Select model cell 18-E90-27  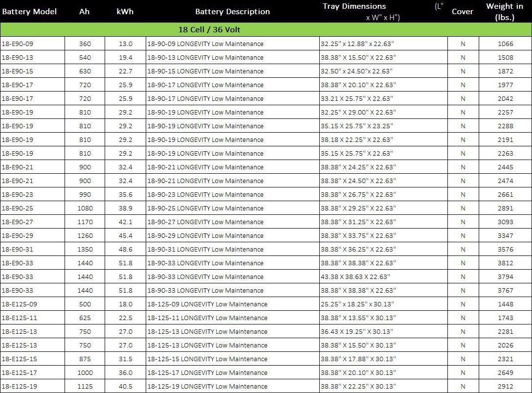[17, 222]
